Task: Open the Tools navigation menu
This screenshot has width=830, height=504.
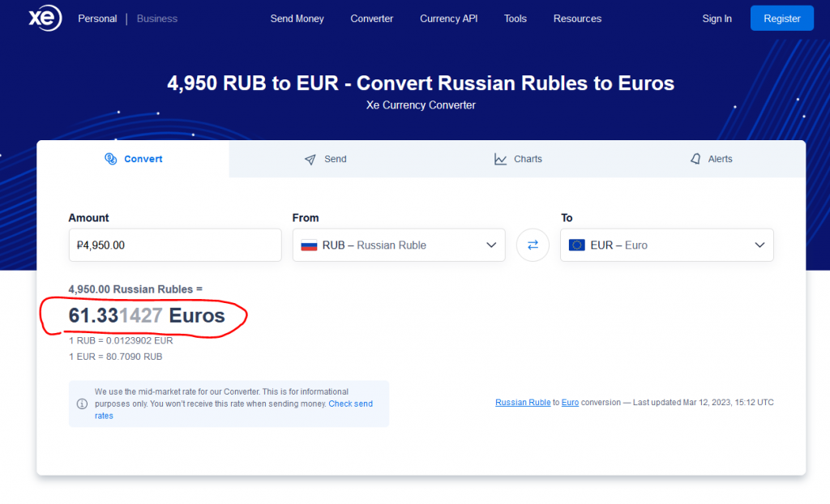Action: 515,19
